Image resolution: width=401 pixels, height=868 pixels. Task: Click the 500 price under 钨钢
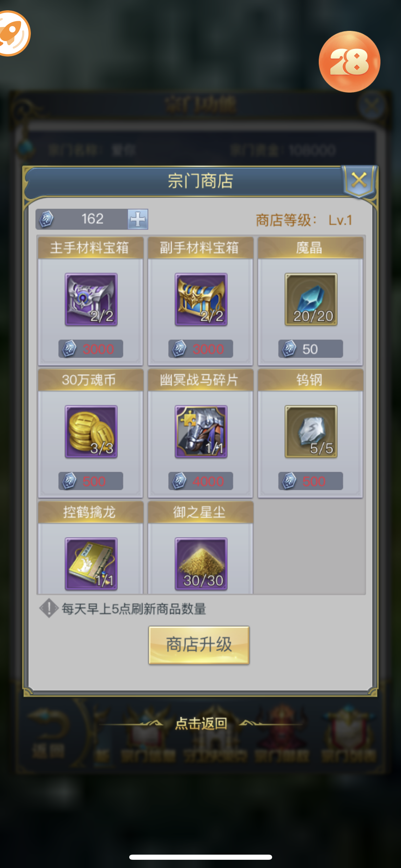coord(311,481)
